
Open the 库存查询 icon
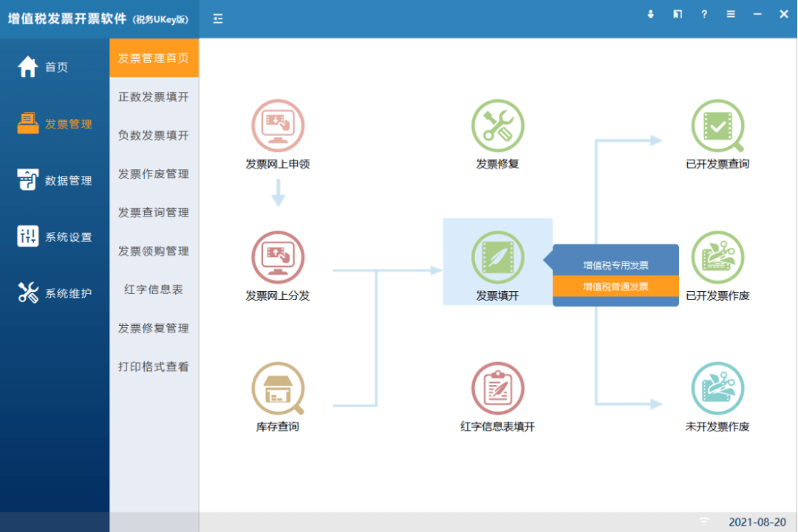pyautogui.click(x=278, y=389)
